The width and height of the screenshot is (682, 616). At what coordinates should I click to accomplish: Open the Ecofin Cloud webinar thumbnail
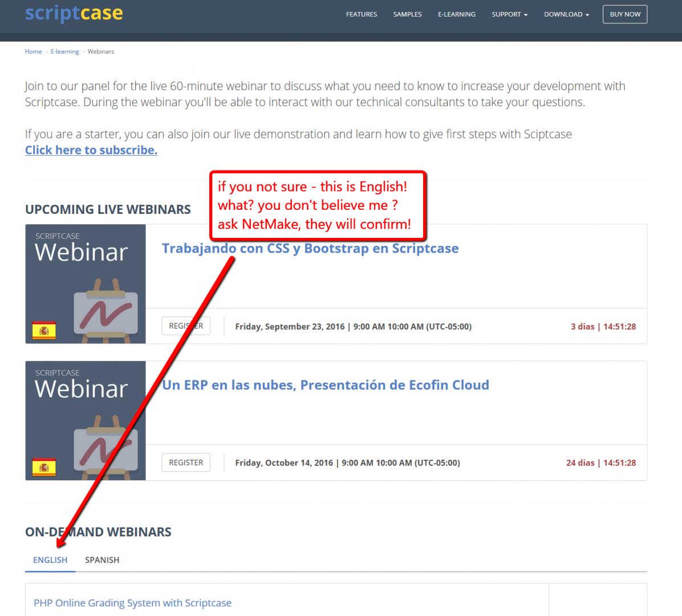tap(86, 421)
